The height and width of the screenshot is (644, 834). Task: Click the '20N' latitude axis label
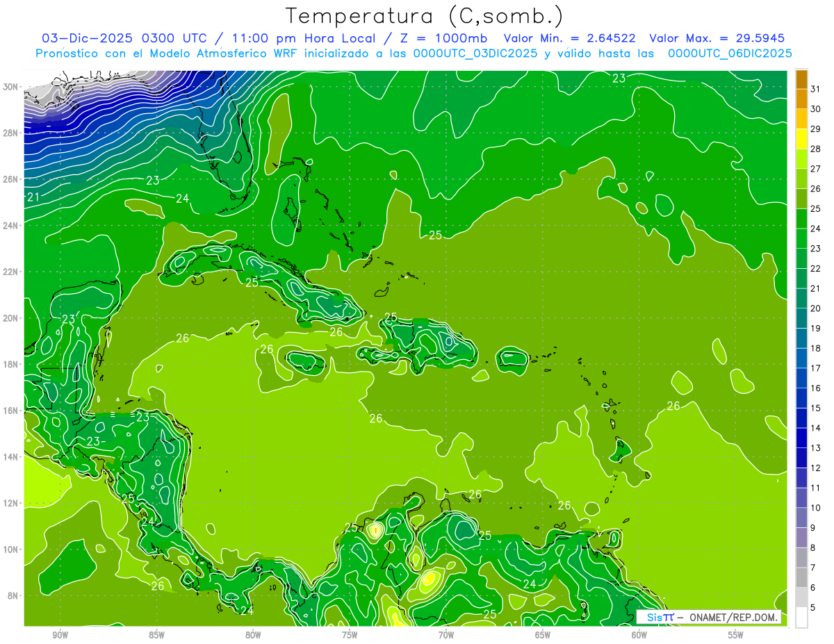[x=12, y=318]
